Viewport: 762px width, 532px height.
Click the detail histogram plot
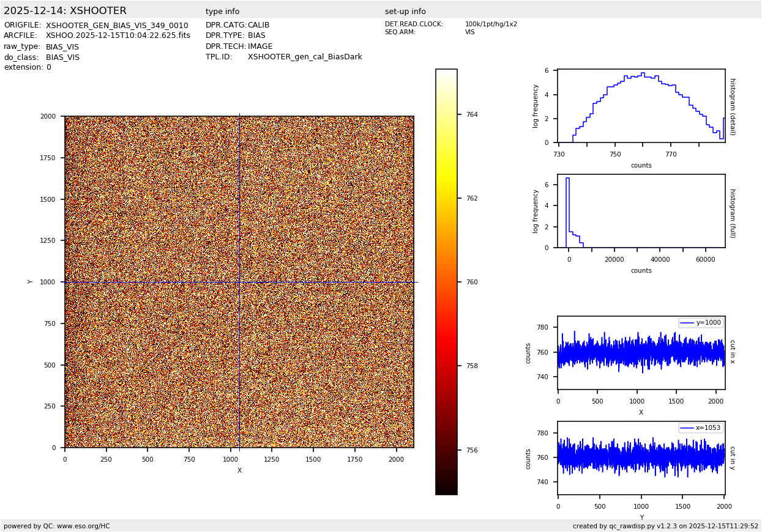pos(641,106)
